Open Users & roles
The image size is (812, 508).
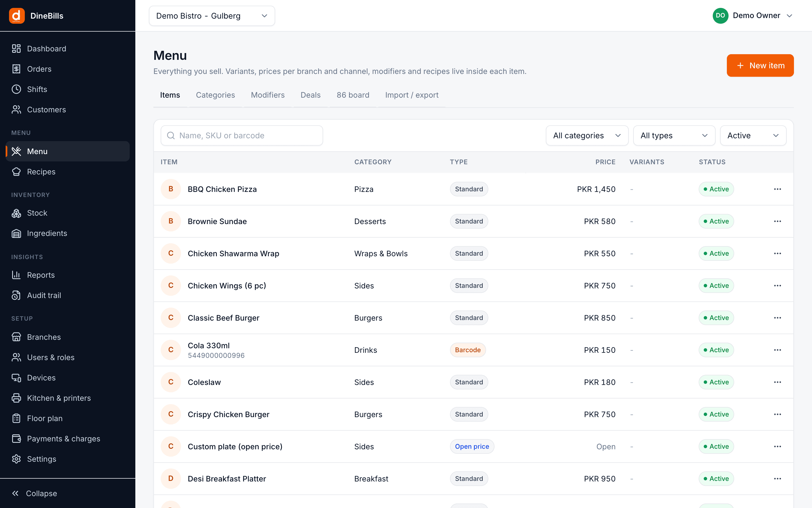(67, 357)
